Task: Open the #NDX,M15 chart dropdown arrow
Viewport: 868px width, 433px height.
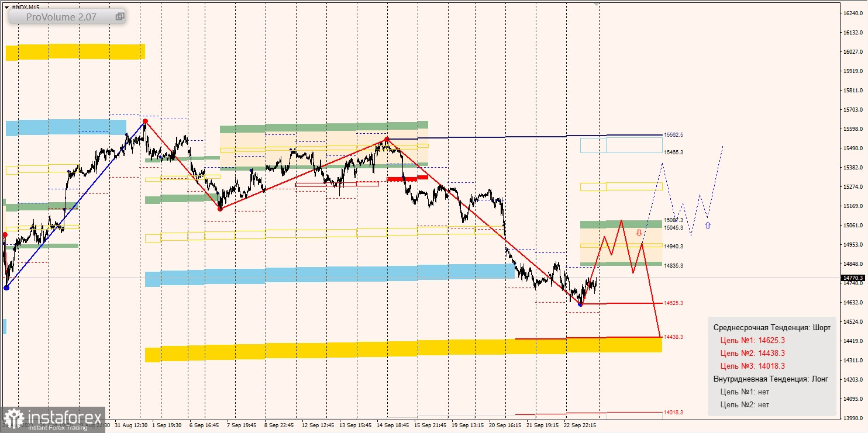Action: coord(6,7)
